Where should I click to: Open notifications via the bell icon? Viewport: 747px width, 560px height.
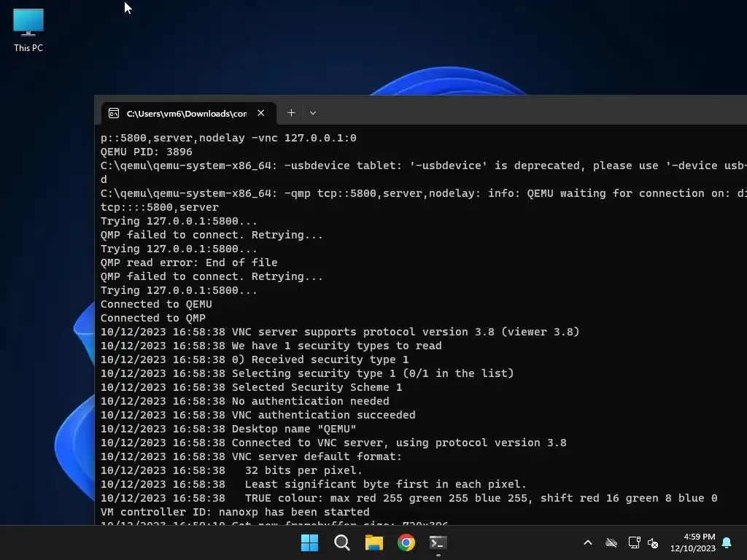coord(727,542)
